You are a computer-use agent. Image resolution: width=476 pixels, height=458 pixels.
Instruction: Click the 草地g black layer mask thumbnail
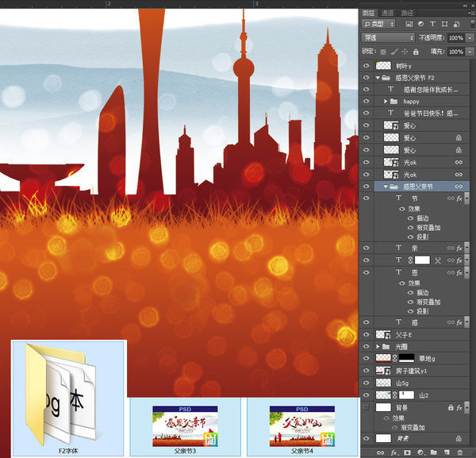click(x=406, y=358)
